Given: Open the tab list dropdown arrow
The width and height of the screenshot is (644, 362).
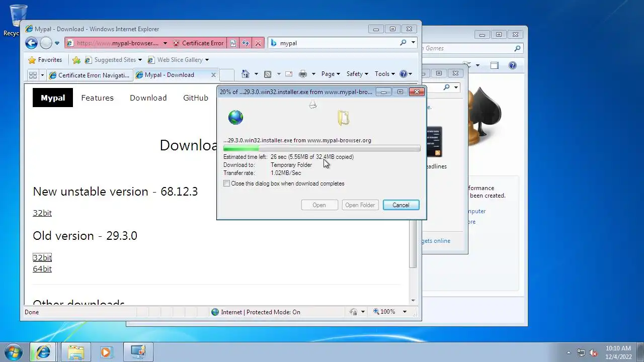Looking at the screenshot, I should [42, 75].
